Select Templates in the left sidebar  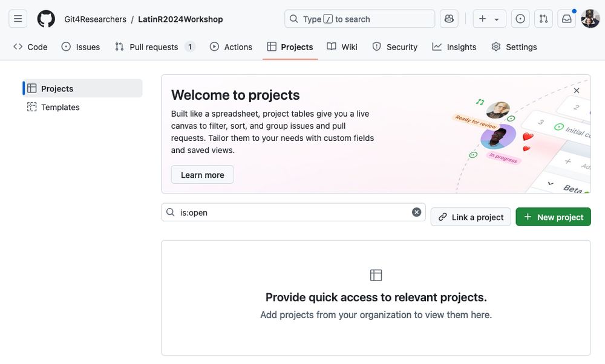60,106
